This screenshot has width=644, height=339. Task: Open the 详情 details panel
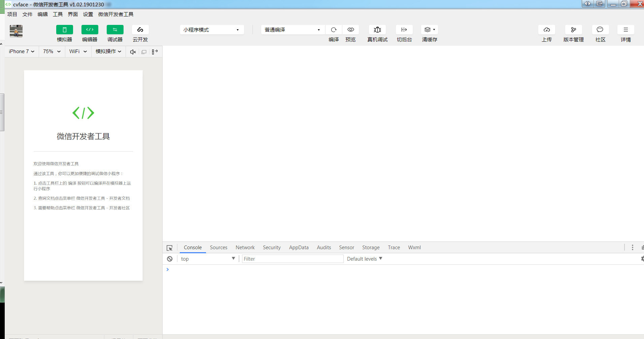point(626,30)
